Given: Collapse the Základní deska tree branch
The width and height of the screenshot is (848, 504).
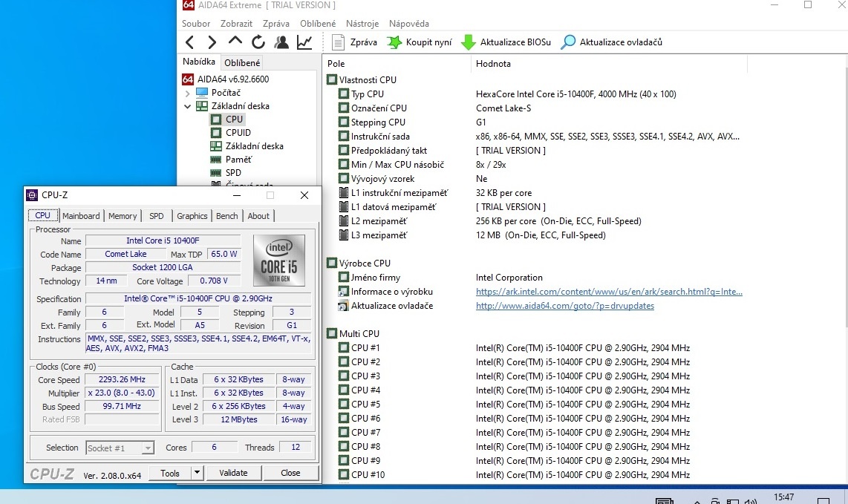Looking at the screenshot, I should (188, 105).
